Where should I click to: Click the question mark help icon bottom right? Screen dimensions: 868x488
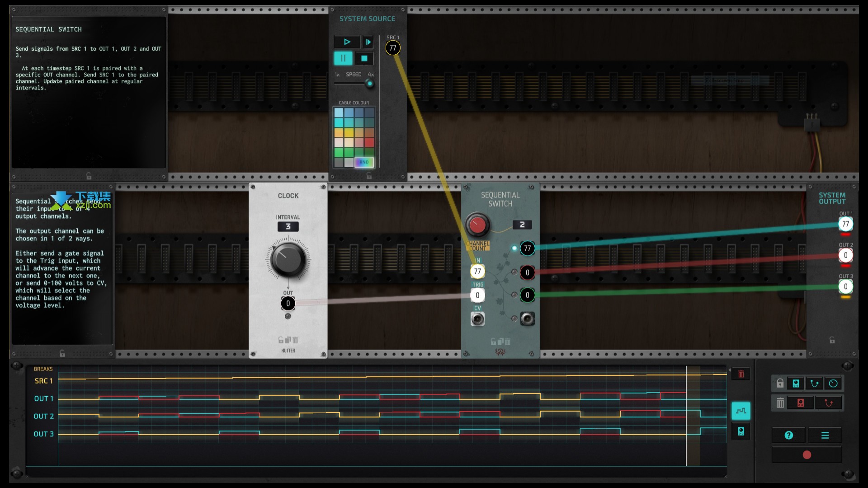(789, 435)
